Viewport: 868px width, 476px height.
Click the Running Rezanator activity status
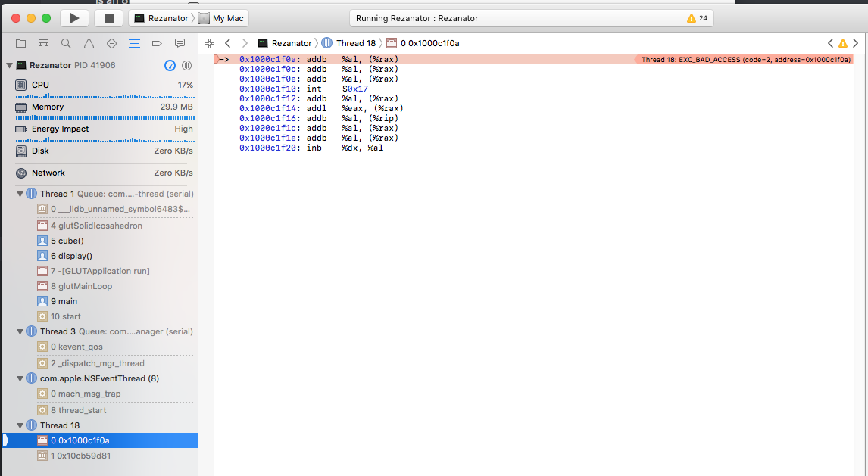coord(417,18)
